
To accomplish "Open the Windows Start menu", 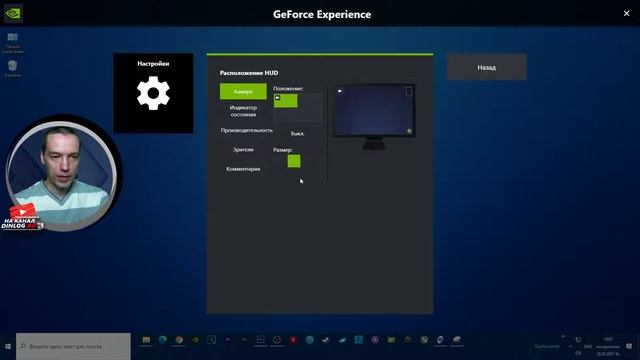I will pyautogui.click(x=8, y=346).
